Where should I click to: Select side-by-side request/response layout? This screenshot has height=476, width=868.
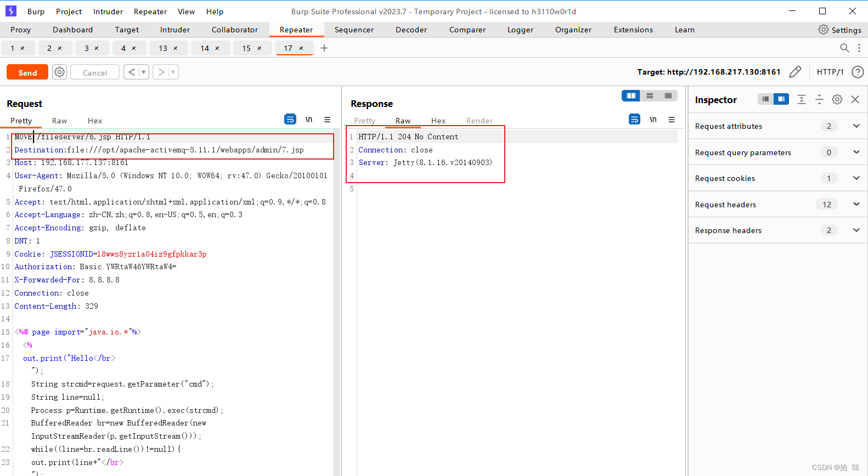631,96
